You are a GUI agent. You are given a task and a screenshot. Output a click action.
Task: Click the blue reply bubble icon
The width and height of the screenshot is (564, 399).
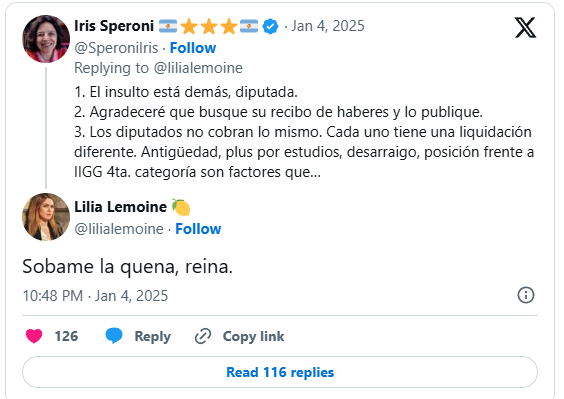pos(114,336)
